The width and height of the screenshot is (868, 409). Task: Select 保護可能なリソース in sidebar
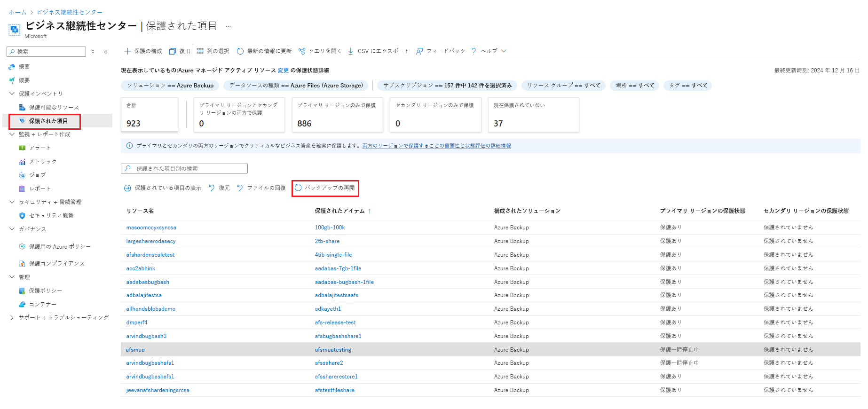coord(54,108)
